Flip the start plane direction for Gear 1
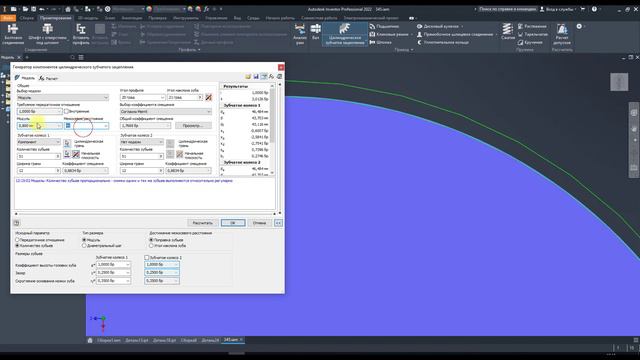This screenshot has width=640, height=360. click(x=76, y=154)
